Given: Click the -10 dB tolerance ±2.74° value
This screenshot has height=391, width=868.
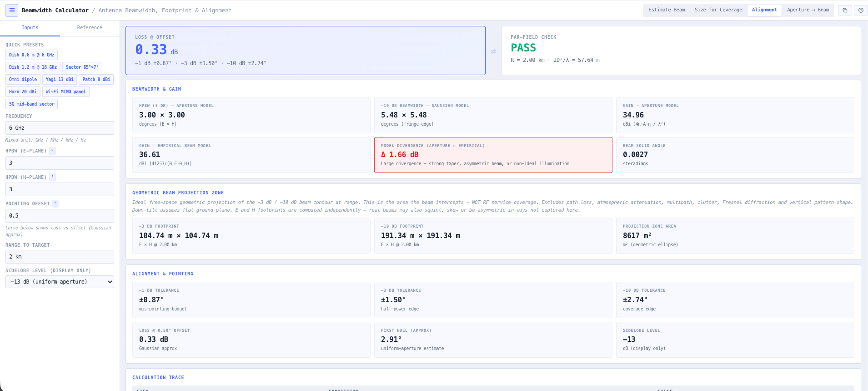Looking at the screenshot, I should pyautogui.click(x=635, y=300).
